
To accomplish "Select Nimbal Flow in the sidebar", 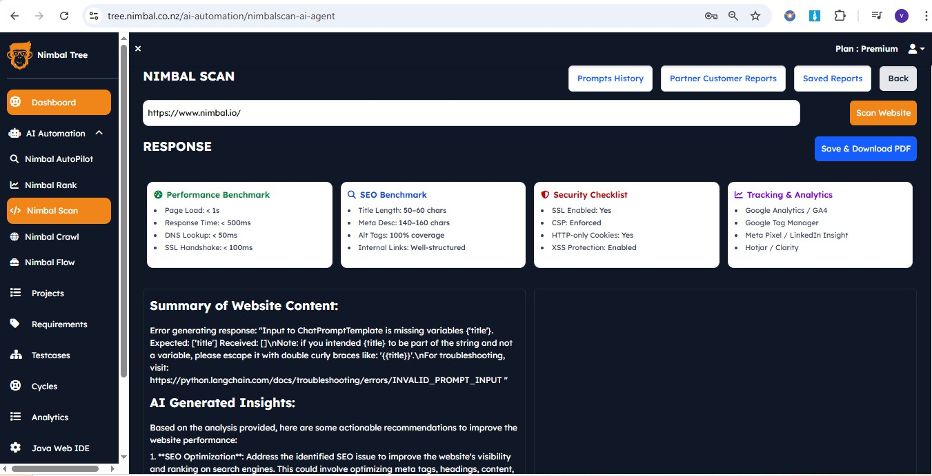I will click(49, 262).
